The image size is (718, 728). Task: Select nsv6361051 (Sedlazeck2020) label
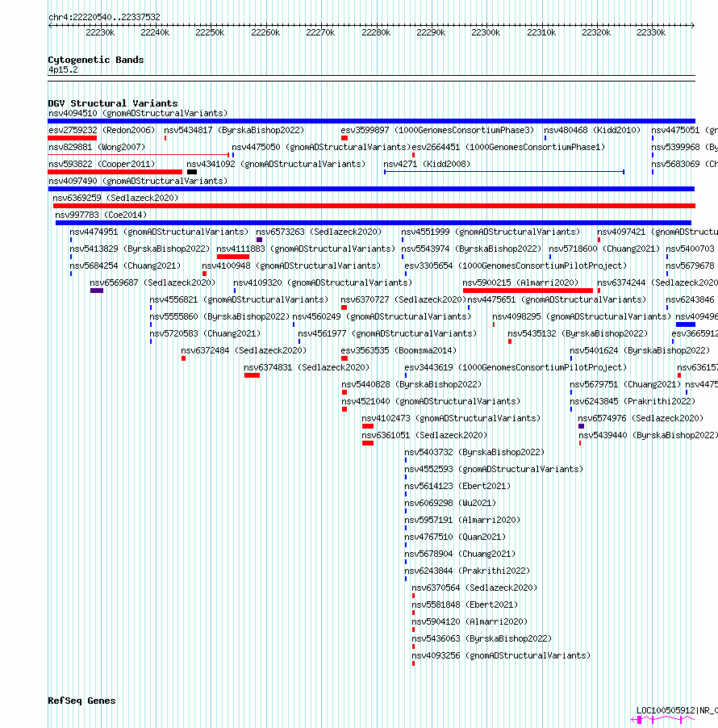[x=424, y=435]
